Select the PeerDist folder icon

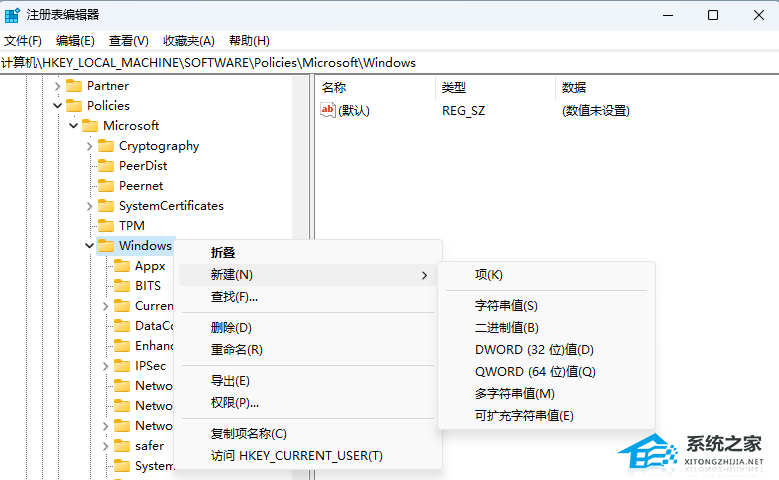106,165
